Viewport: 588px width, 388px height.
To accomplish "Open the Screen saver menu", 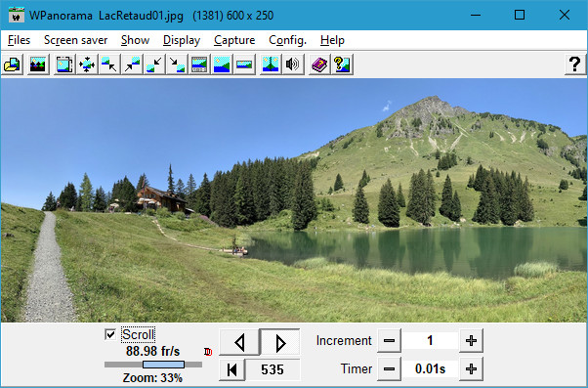I will point(76,40).
